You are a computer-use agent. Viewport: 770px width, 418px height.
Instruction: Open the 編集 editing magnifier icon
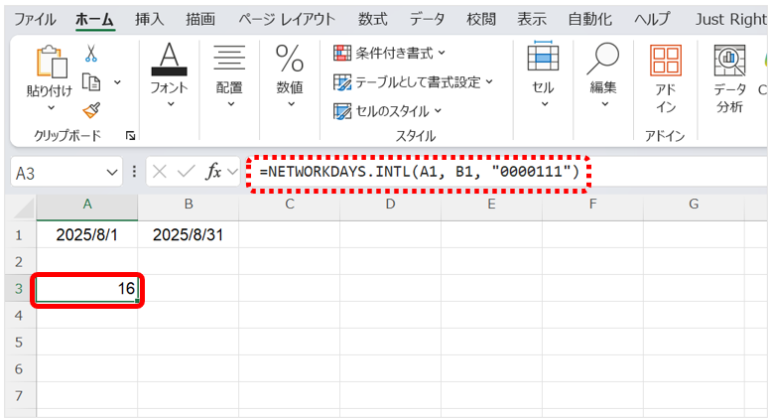pos(603,58)
